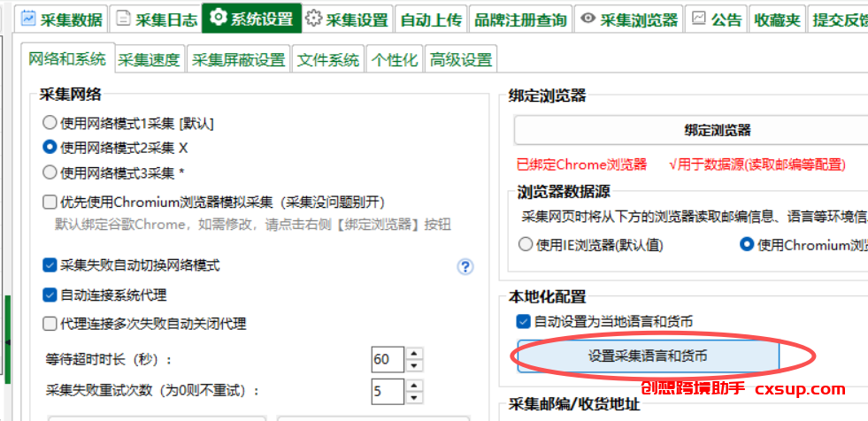This screenshot has height=421, width=868.
Task: Open the 采集数据 chart icon tab
Action: point(28,19)
